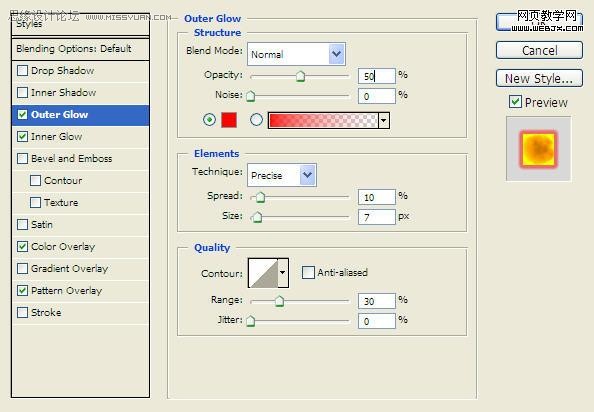Enable the Gradient Overlay checkbox
The width and height of the screenshot is (594, 412).
22,268
